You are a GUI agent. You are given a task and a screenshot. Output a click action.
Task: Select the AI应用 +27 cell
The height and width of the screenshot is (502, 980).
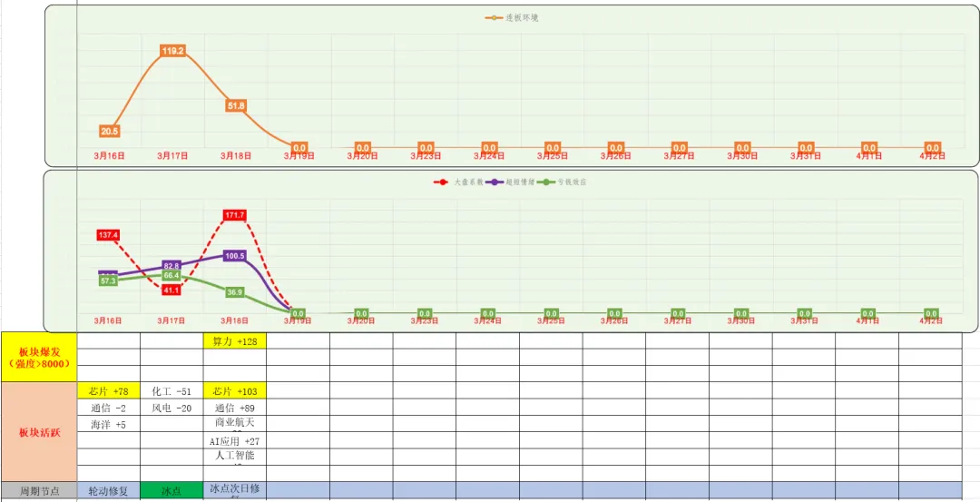(235, 440)
